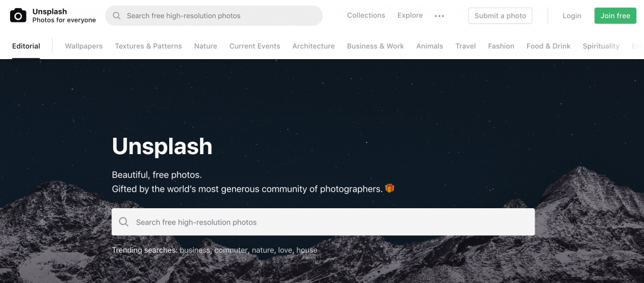Click the Unsplash camera logo icon
644x283 pixels.
(18, 16)
